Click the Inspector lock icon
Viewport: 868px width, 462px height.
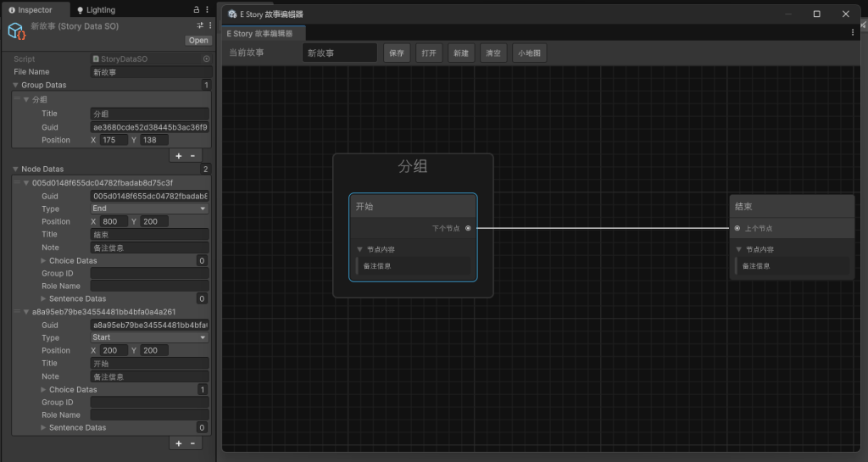pos(198,10)
